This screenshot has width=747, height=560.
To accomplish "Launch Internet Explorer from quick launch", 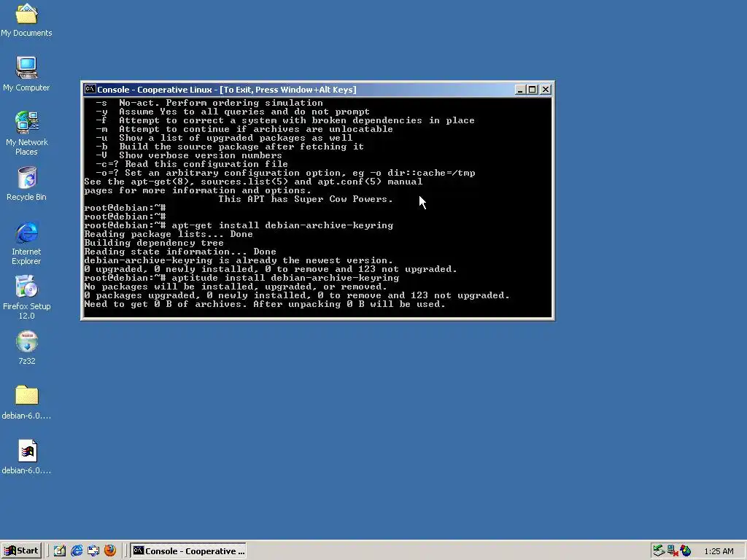I will click(76, 551).
